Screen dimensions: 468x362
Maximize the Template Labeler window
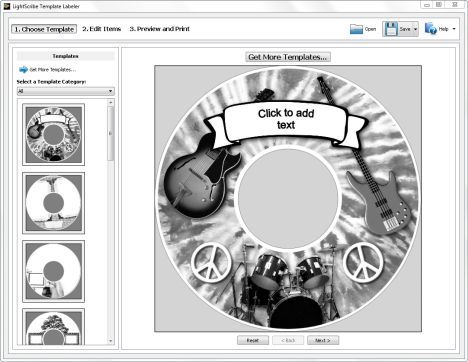[x=439, y=5]
